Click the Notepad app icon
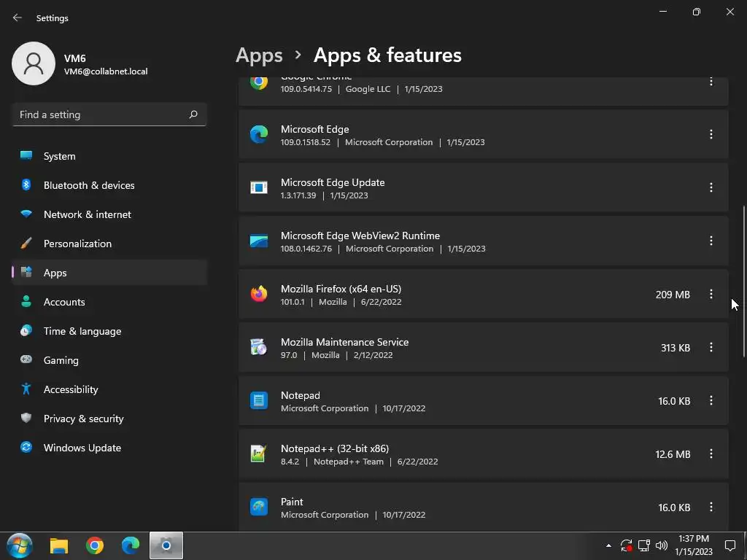The height and width of the screenshot is (560, 747). pyautogui.click(x=259, y=401)
